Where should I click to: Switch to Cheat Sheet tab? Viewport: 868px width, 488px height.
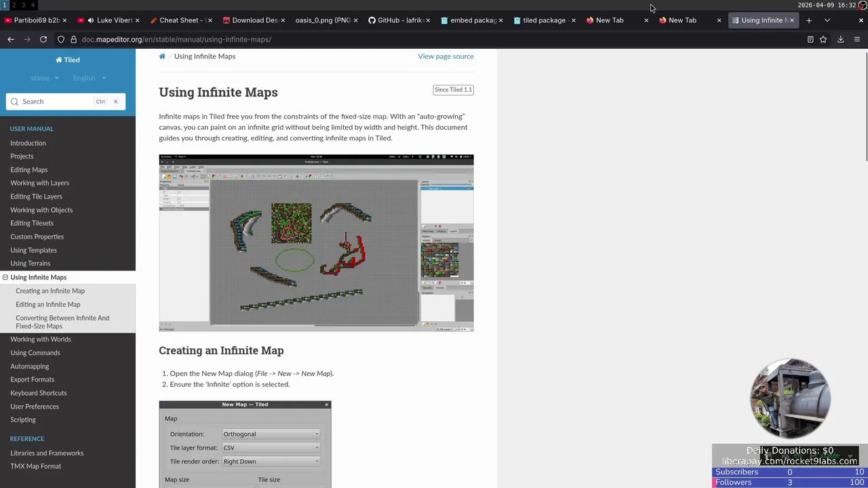(180, 20)
